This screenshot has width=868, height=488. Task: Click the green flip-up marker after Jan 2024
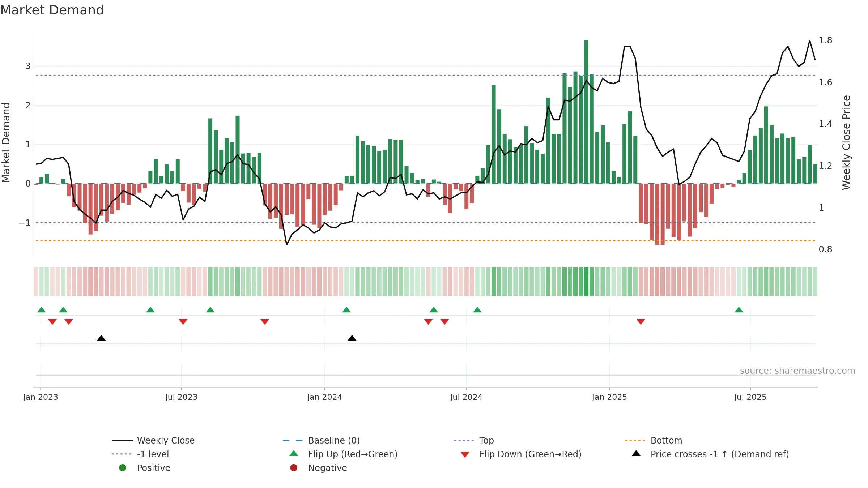346,310
